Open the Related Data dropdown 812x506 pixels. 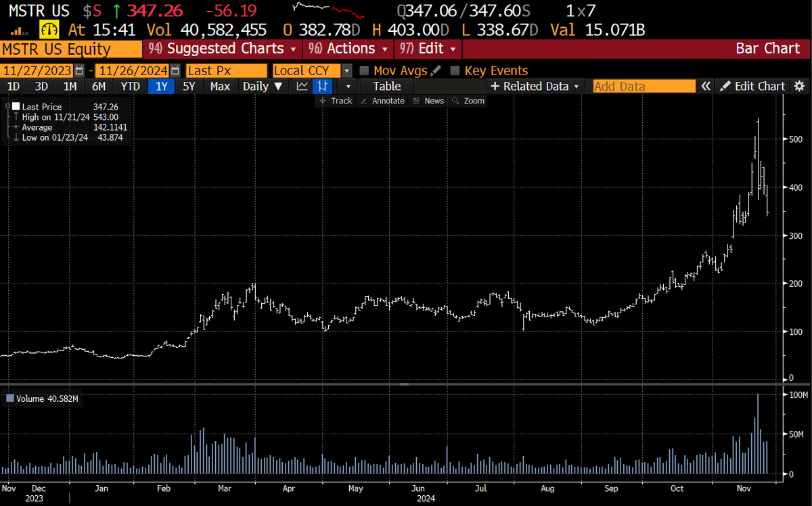pos(535,86)
